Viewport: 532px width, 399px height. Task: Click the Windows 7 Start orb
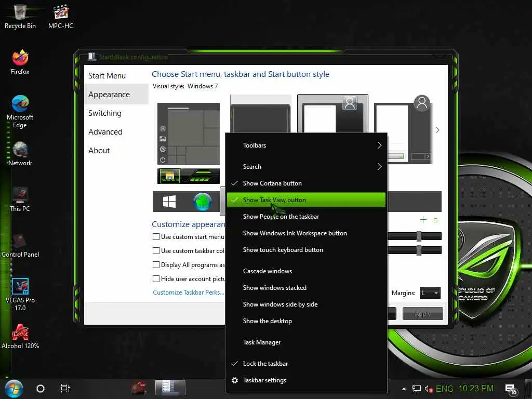click(14, 389)
